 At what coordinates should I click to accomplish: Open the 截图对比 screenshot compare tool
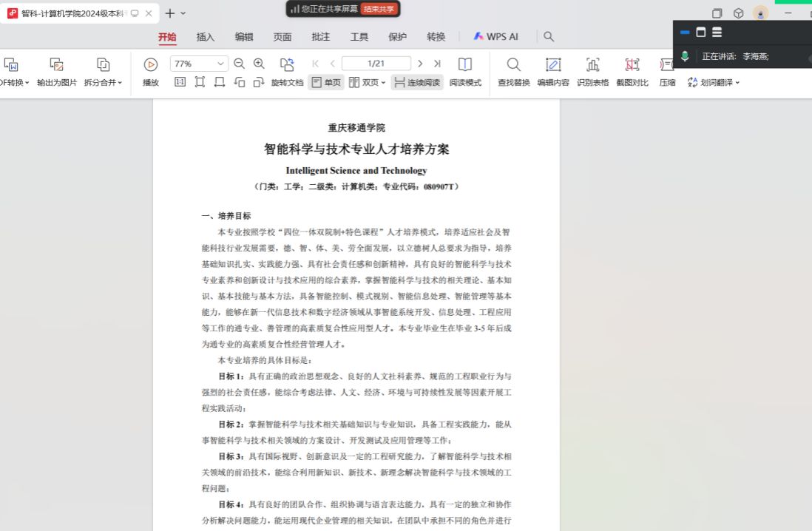(x=632, y=64)
